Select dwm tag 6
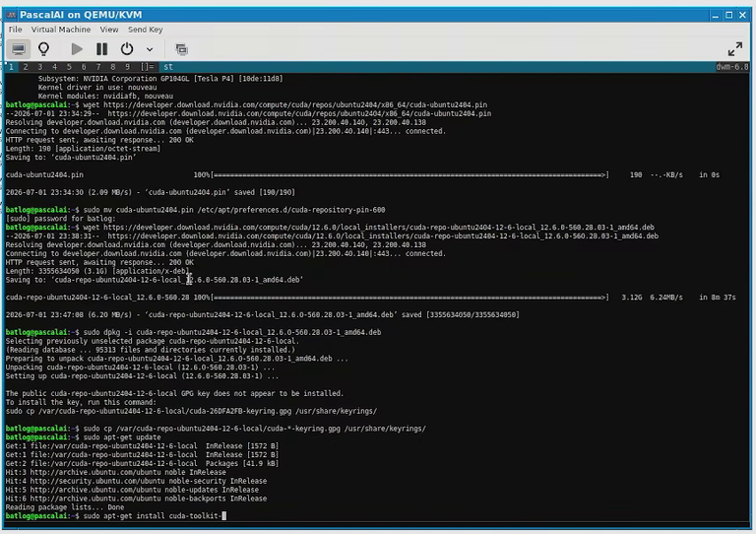Viewport: 756px width, 534px height. coord(84,67)
